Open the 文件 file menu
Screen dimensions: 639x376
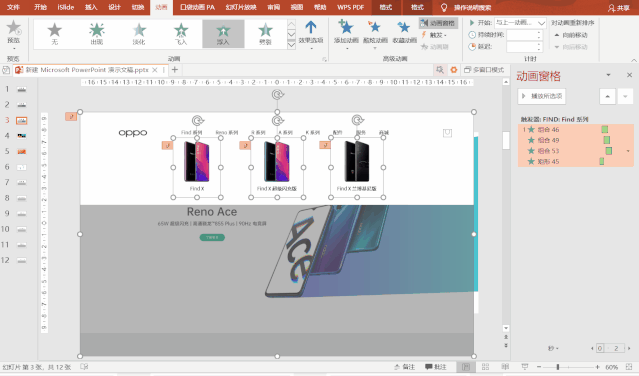point(13,7)
